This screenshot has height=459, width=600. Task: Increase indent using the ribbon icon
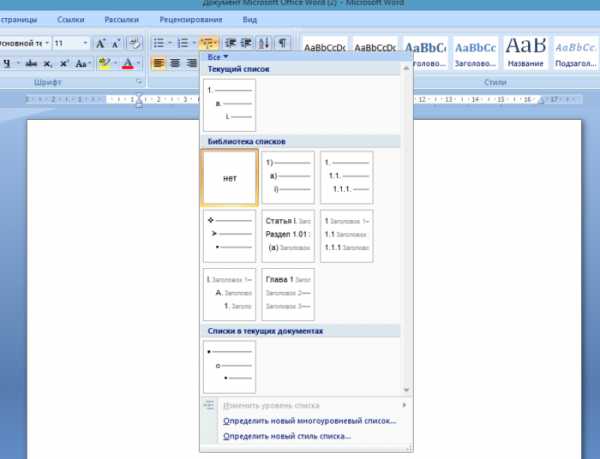click(x=246, y=43)
